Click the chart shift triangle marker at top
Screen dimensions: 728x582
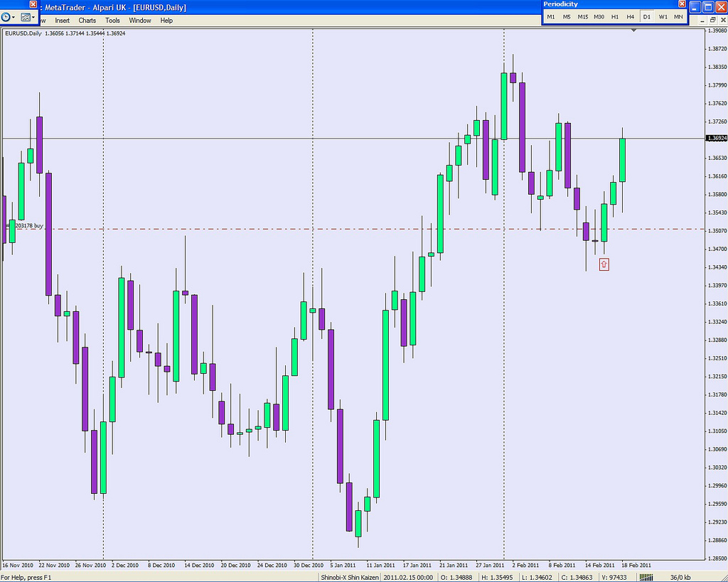pyautogui.click(x=633, y=30)
